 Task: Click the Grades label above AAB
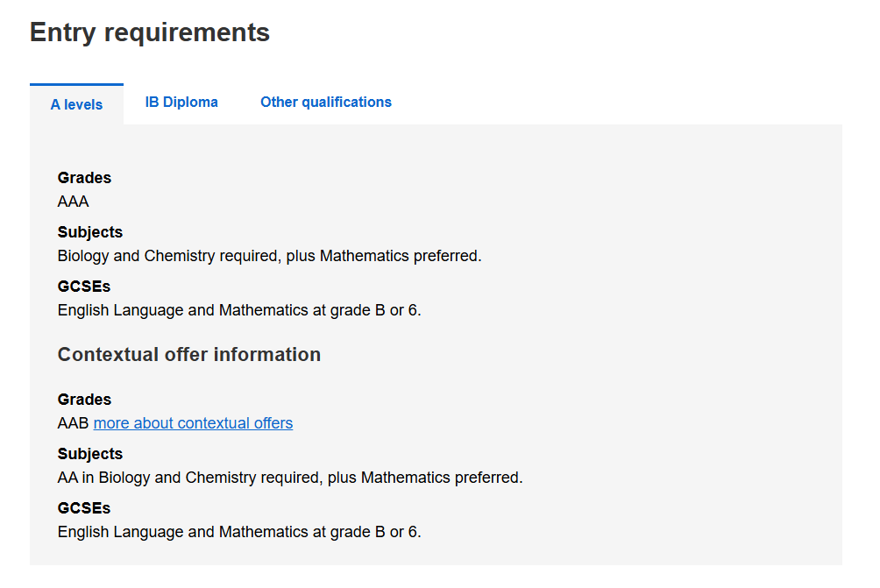(84, 400)
